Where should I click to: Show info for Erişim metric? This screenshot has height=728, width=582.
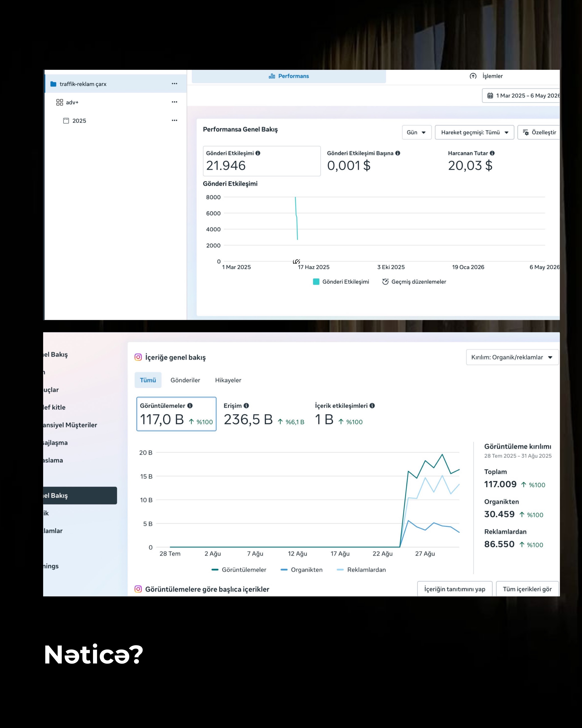tap(246, 406)
